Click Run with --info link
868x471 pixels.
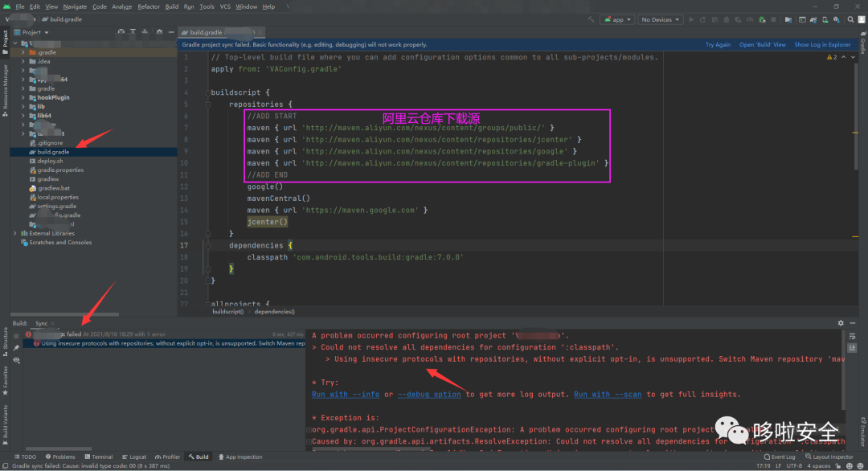coord(346,395)
